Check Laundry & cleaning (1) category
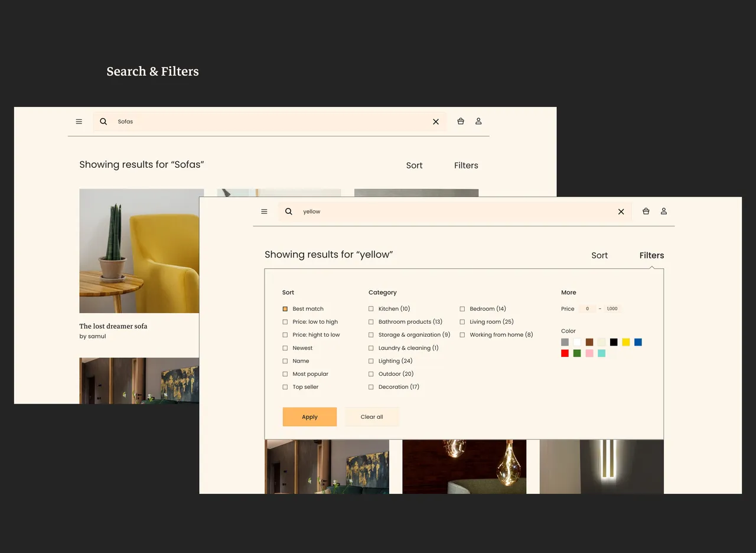The width and height of the screenshot is (756, 553). [371, 348]
